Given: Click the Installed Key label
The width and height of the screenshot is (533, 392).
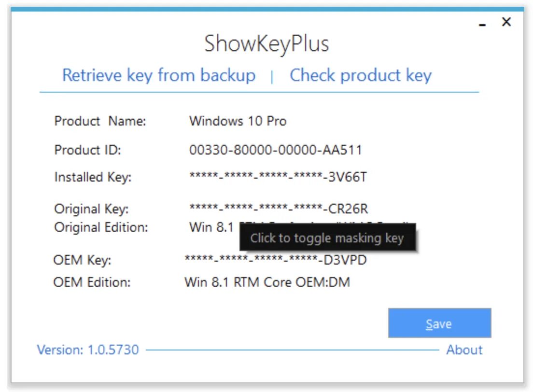Looking at the screenshot, I should click(93, 177).
